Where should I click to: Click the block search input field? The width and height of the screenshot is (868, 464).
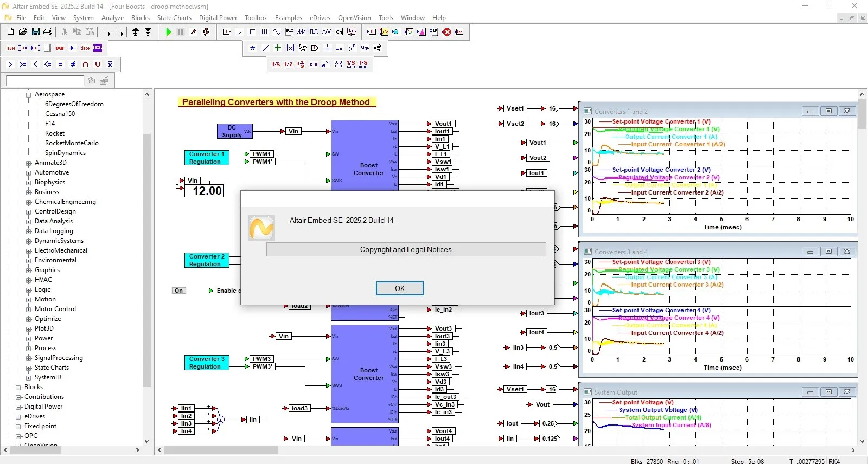45,81
